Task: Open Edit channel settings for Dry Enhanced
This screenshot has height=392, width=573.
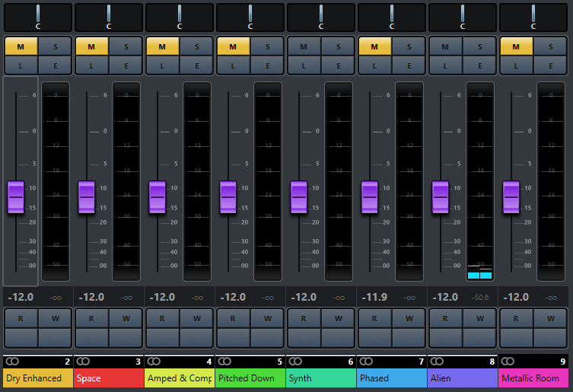Action: click(x=55, y=65)
